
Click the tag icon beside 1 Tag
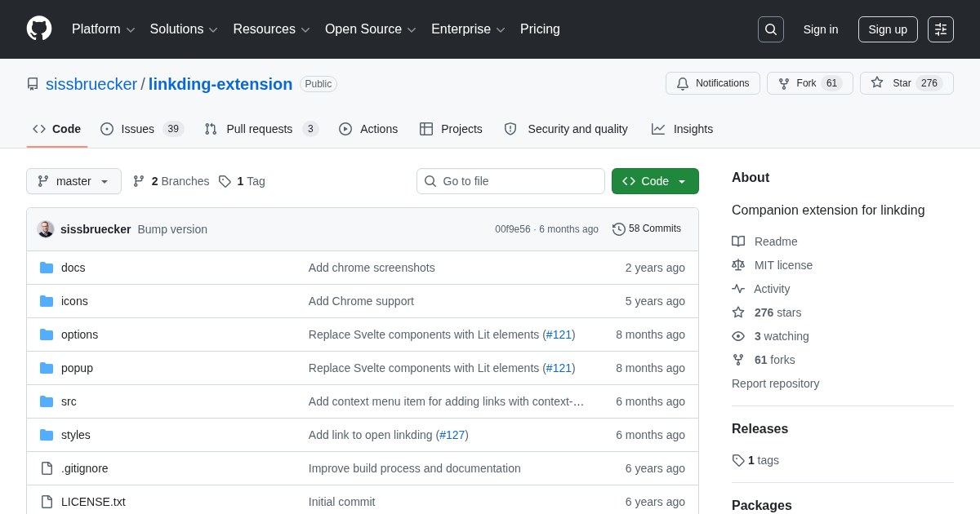tap(225, 181)
